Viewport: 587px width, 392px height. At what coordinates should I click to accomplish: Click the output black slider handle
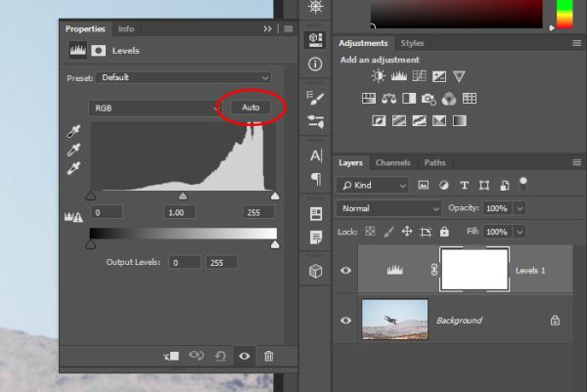click(x=91, y=244)
